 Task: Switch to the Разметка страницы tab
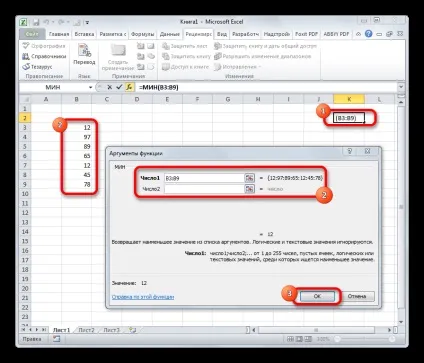pyautogui.click(x=113, y=34)
